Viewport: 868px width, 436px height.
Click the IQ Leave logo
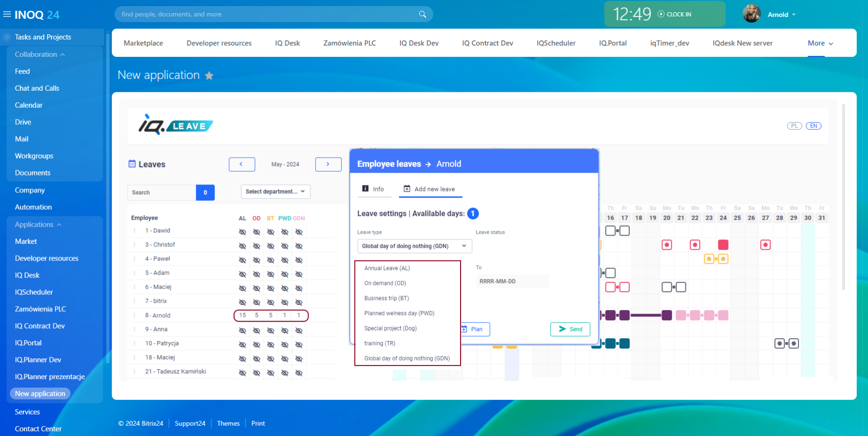coord(175,125)
